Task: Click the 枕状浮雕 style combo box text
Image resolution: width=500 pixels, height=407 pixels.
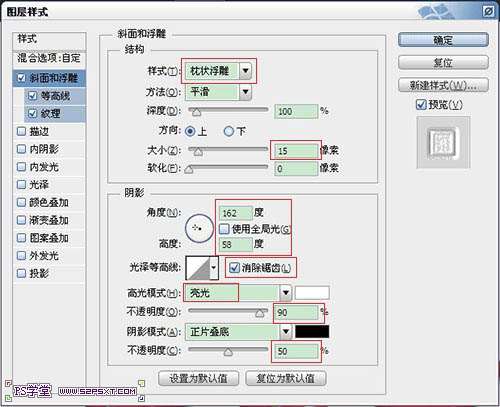Action: (x=209, y=71)
